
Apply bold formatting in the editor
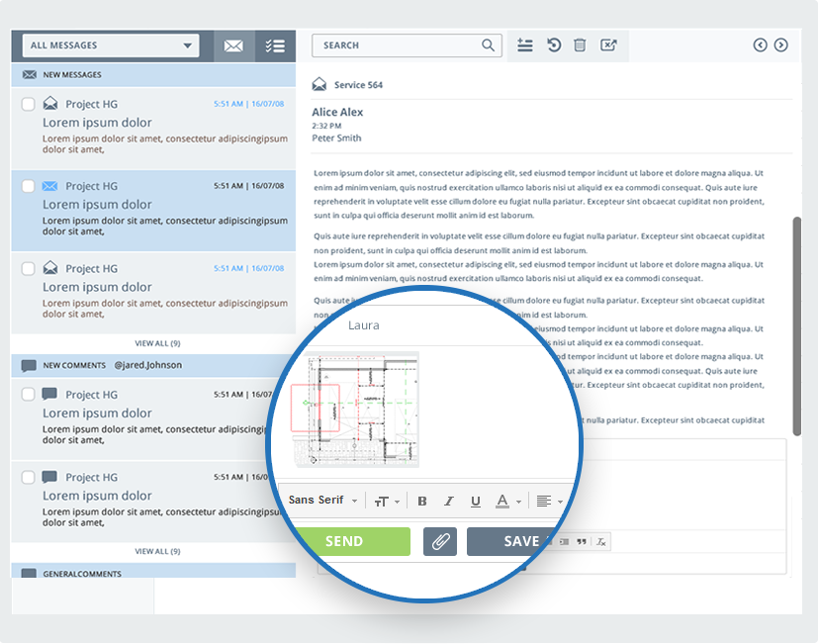422,502
